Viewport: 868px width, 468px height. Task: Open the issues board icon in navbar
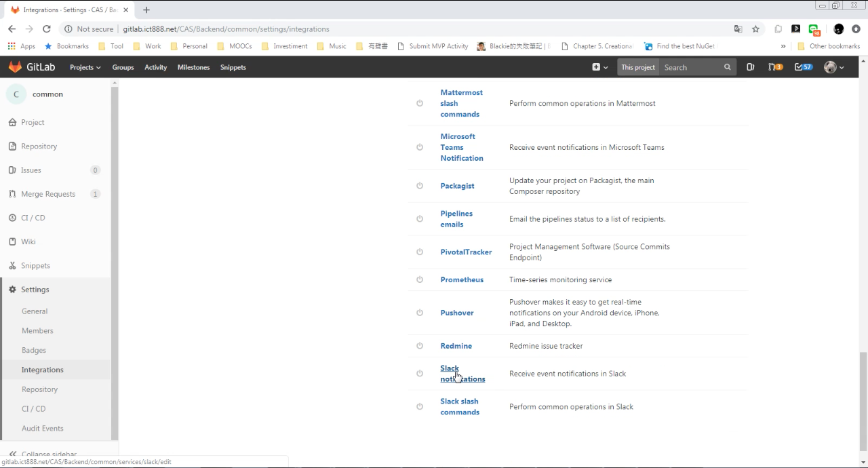coord(750,67)
